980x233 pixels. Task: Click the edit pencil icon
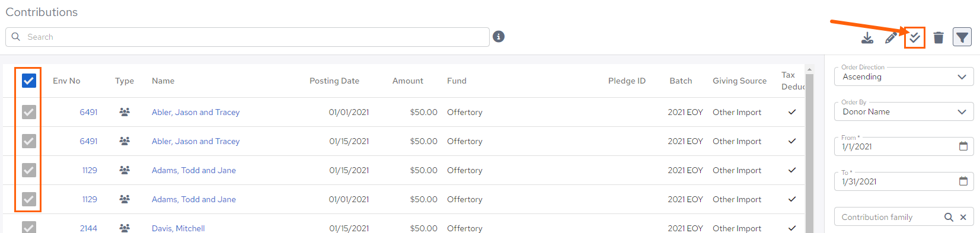pos(890,38)
